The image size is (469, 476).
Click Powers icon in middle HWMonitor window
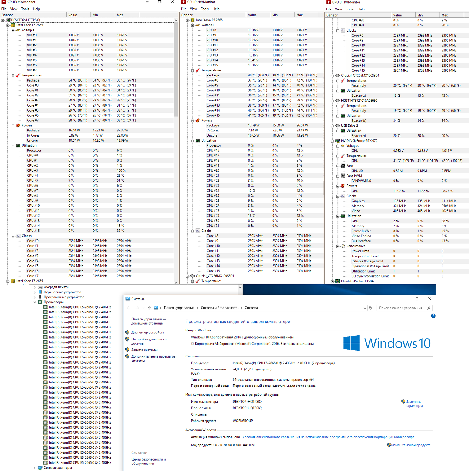(x=198, y=120)
